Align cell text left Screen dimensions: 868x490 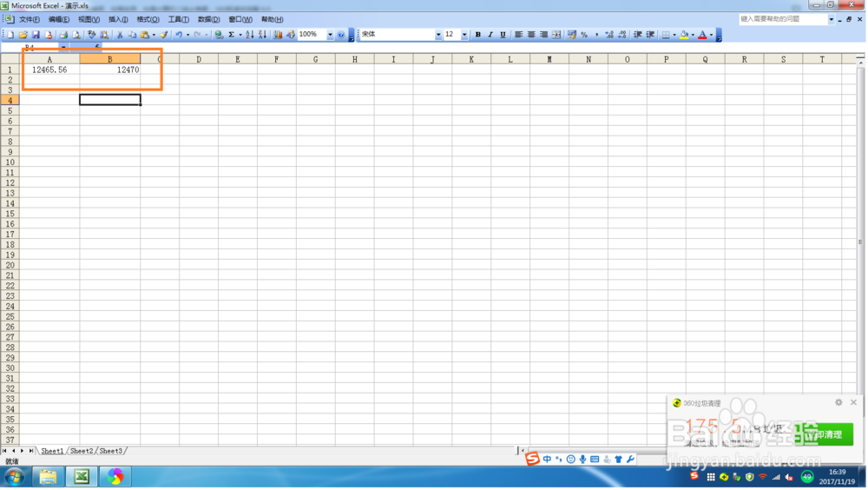[x=519, y=35]
